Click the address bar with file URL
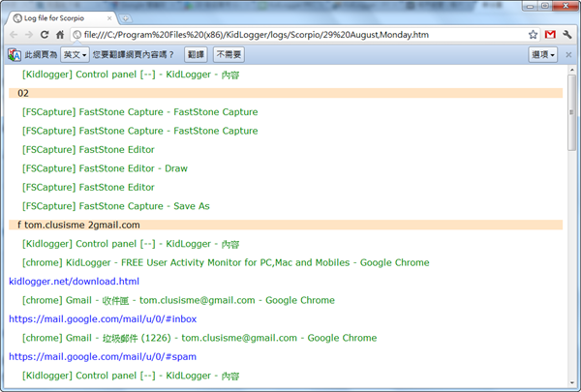The width and height of the screenshot is (581, 392). click(290, 34)
